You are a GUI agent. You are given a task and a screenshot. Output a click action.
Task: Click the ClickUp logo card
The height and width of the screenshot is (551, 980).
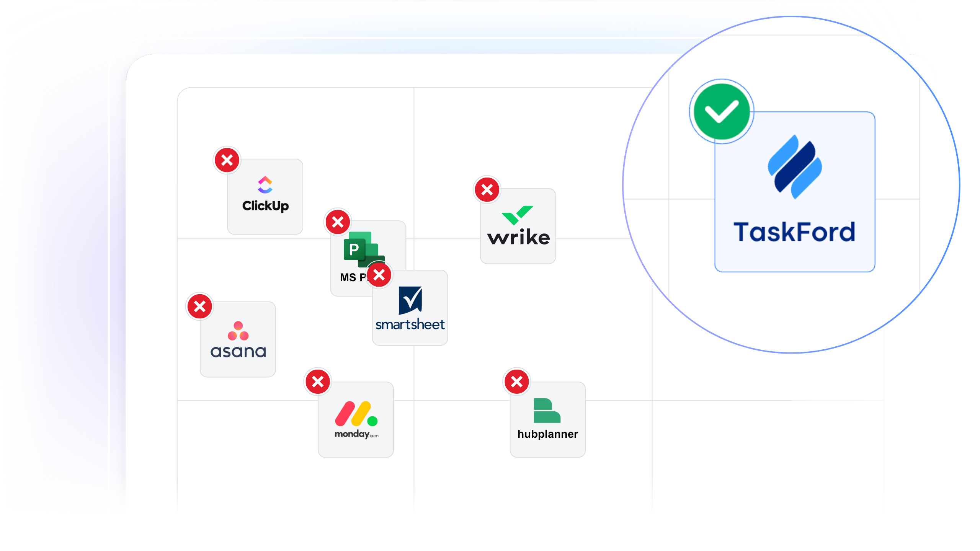265,197
